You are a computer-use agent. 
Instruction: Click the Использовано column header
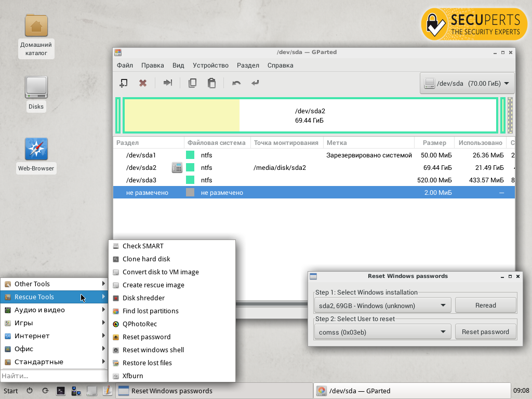(x=480, y=143)
